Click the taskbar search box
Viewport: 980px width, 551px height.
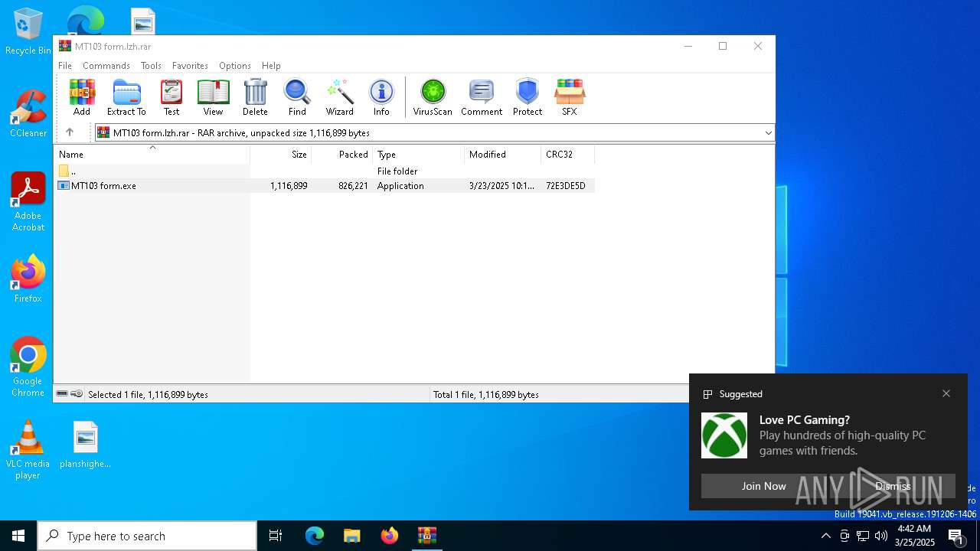click(147, 536)
